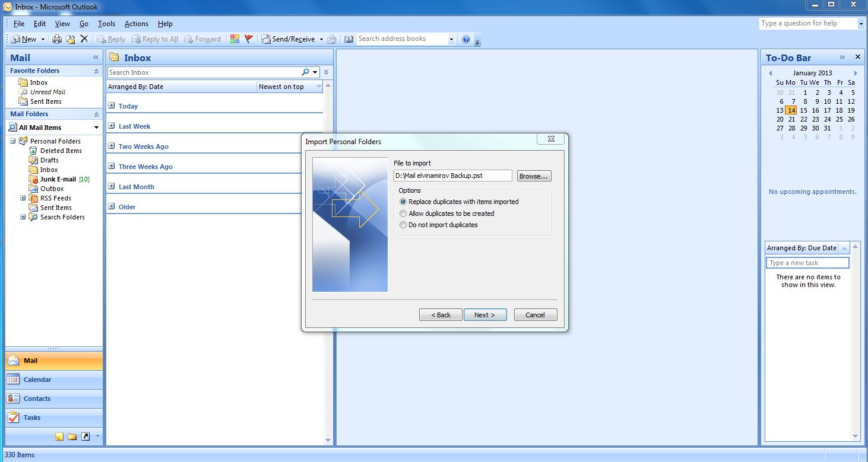Screen dimensions: 868x462
Task: Click the Notes icon at bottom
Action: click(59, 436)
